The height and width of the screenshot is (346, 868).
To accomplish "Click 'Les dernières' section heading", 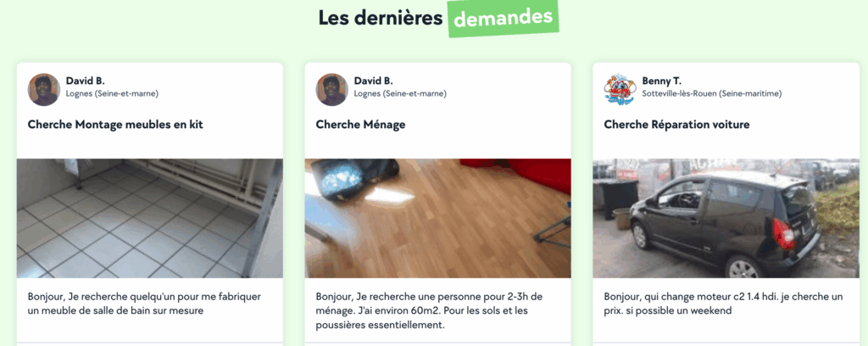I will [x=381, y=19].
